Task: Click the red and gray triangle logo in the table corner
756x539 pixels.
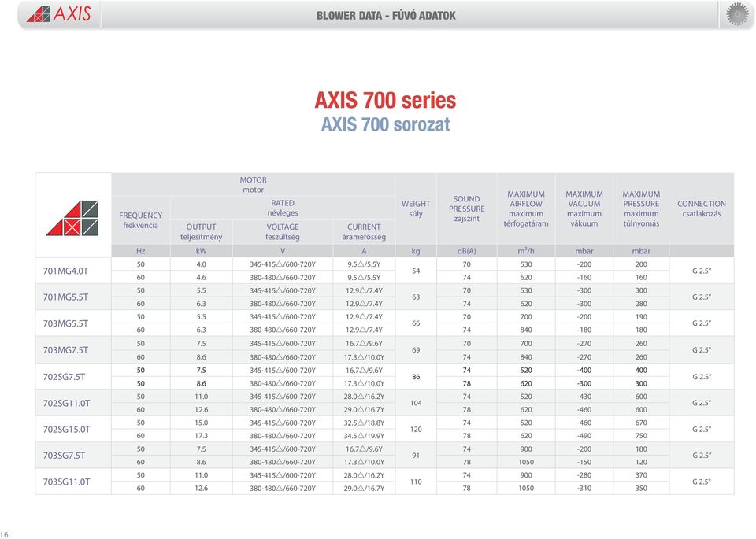Action: [72, 218]
